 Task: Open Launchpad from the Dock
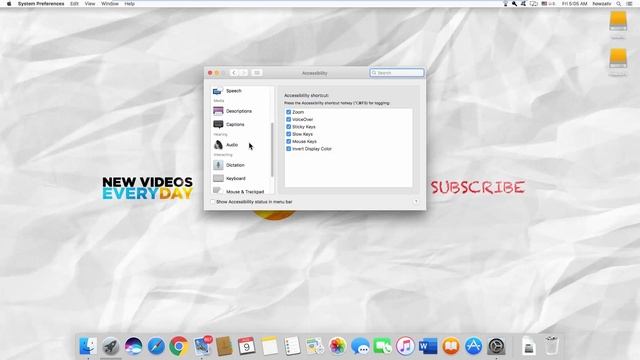[x=111, y=346]
